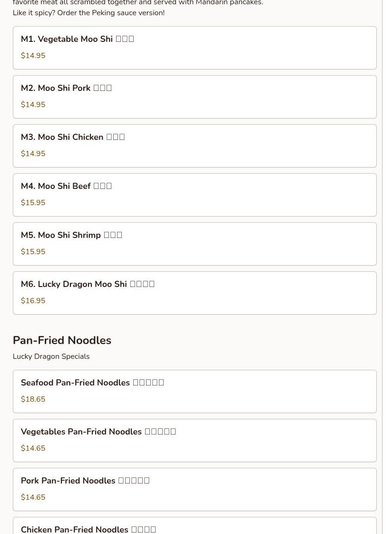Screen dimensions: 392x534
Task: Click the $14.95 price under Vegetable Moo Shi
Action: pyautogui.click(x=33, y=56)
